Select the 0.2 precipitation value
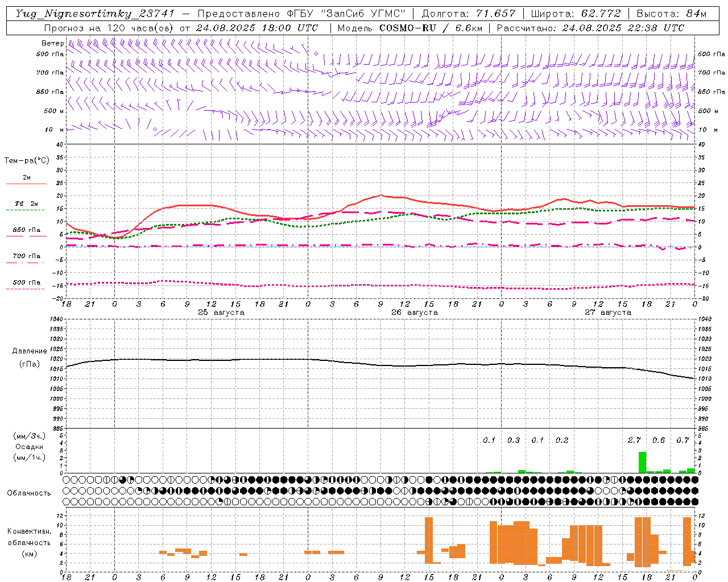The image size is (728, 582). [x=562, y=440]
